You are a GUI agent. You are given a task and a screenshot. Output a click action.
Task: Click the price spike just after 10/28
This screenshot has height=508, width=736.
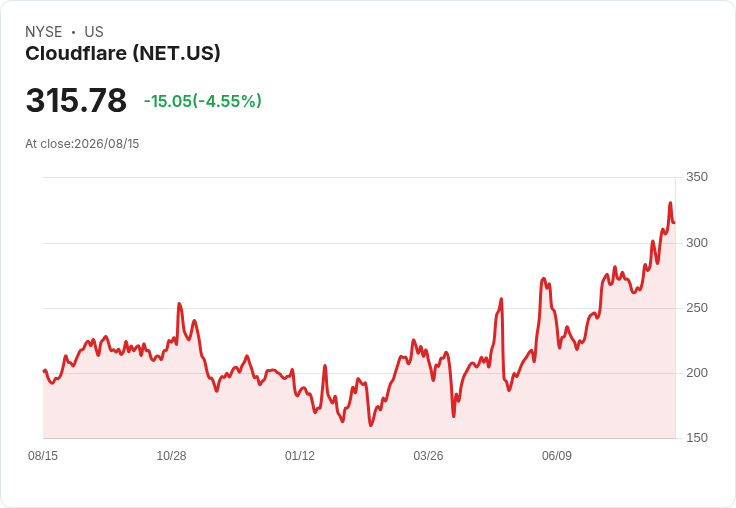coord(179,304)
